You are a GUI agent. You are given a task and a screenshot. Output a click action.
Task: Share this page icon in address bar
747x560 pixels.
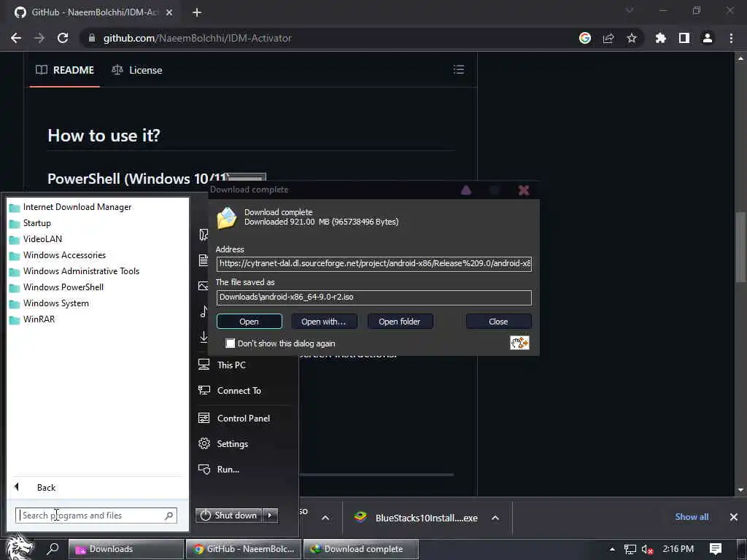click(608, 38)
